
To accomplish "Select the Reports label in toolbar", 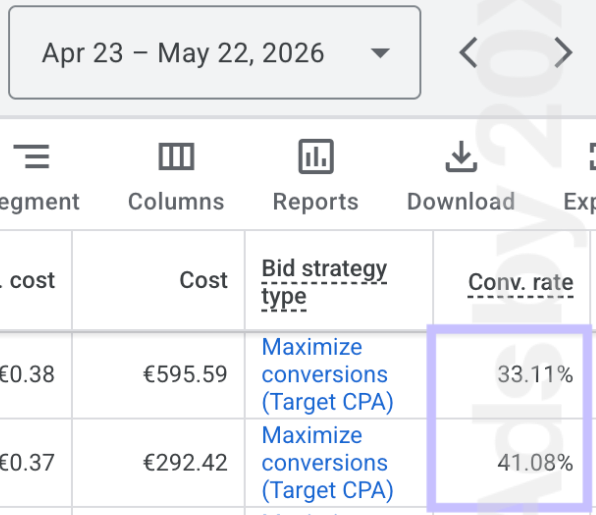I will tap(315, 201).
